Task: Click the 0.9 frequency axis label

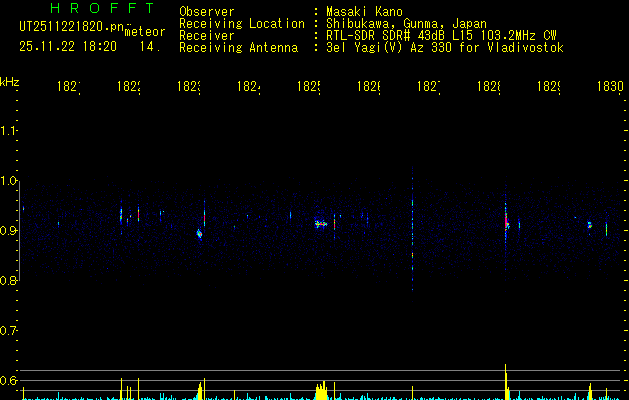Action: coord(8,230)
